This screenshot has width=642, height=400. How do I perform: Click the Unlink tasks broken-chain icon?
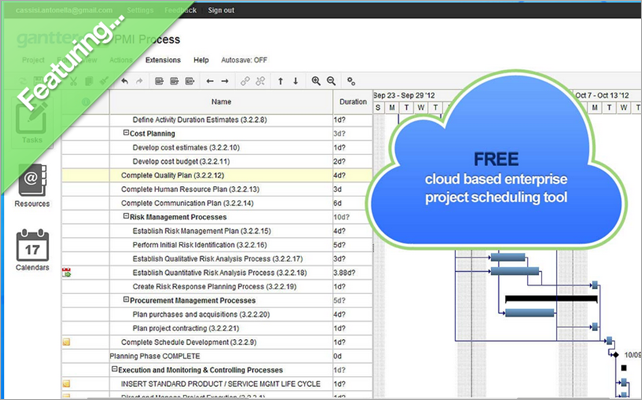click(x=260, y=81)
